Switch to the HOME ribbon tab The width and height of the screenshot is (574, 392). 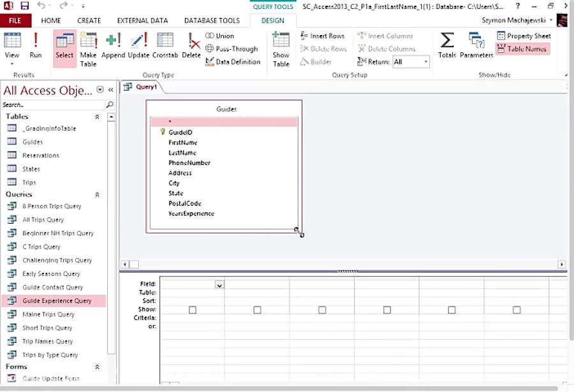pyautogui.click(x=51, y=20)
